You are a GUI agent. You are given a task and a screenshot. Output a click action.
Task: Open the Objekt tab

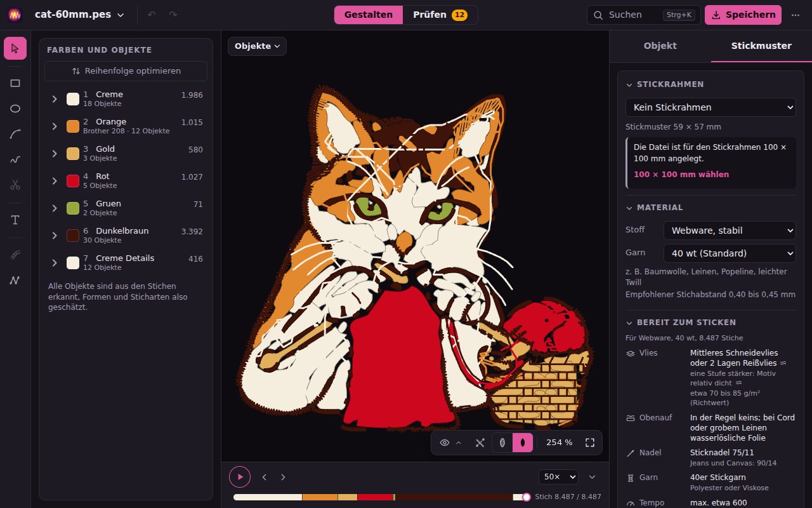coord(660,46)
